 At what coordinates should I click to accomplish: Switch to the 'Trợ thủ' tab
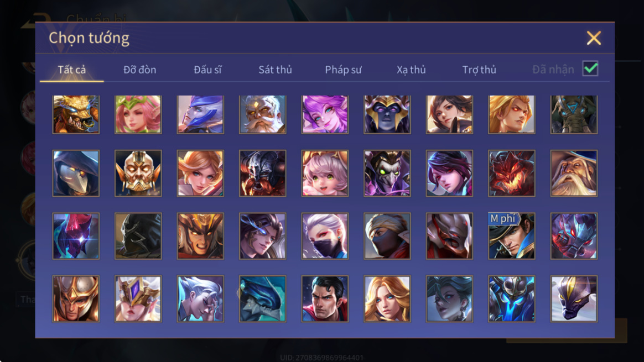tap(479, 70)
